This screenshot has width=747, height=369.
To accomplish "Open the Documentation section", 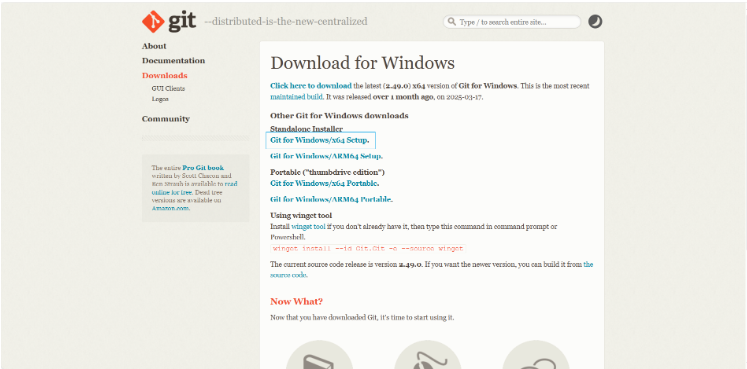I will (x=173, y=60).
